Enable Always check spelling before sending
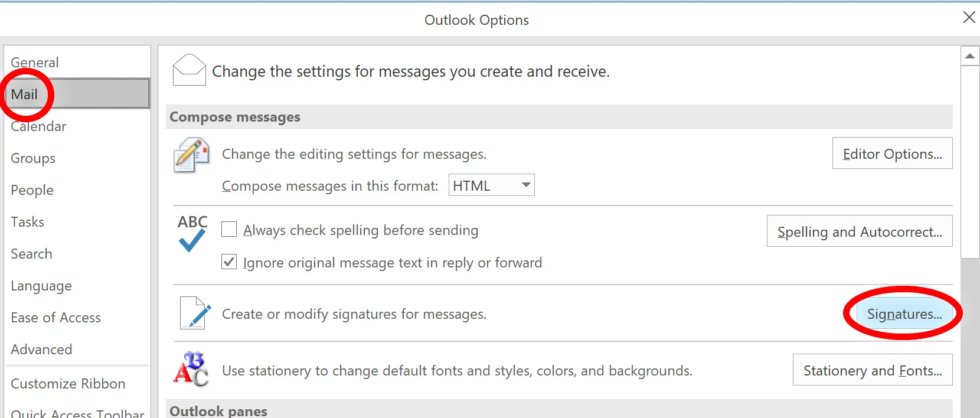The height and width of the screenshot is (418, 980). click(229, 229)
